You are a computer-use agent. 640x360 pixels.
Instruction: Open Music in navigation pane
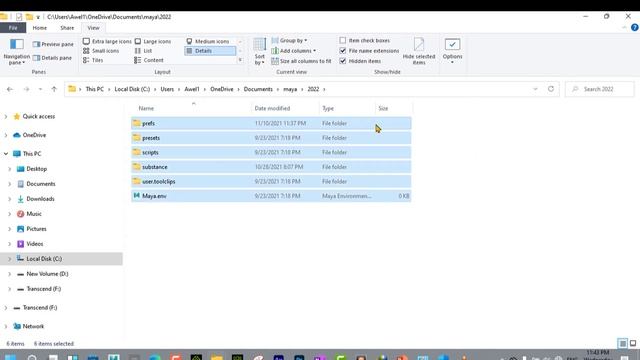click(29, 214)
